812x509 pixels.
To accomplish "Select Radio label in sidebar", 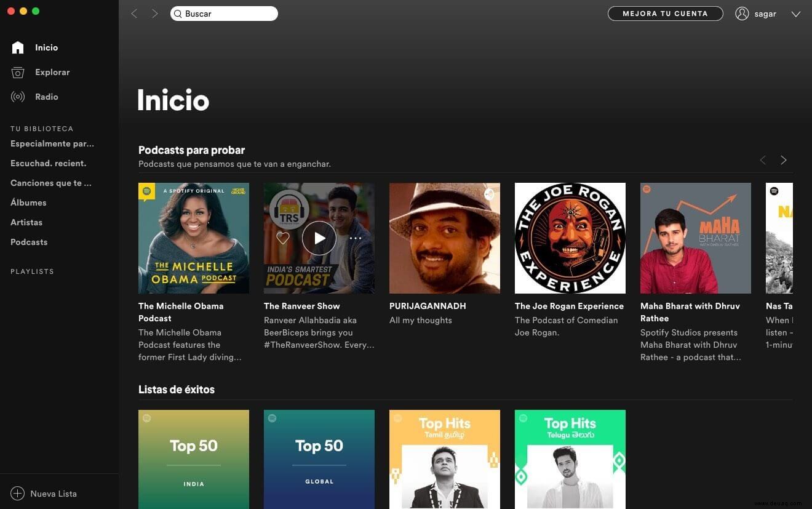I will click(47, 97).
